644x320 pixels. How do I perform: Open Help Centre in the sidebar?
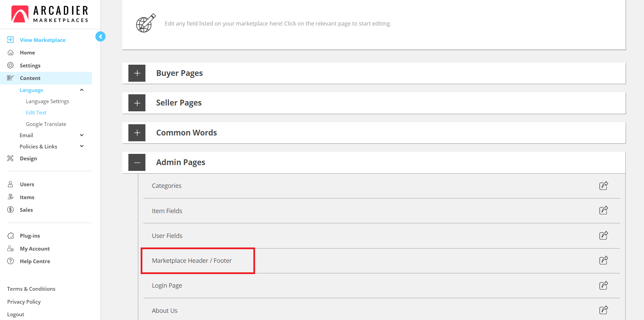[x=35, y=261]
